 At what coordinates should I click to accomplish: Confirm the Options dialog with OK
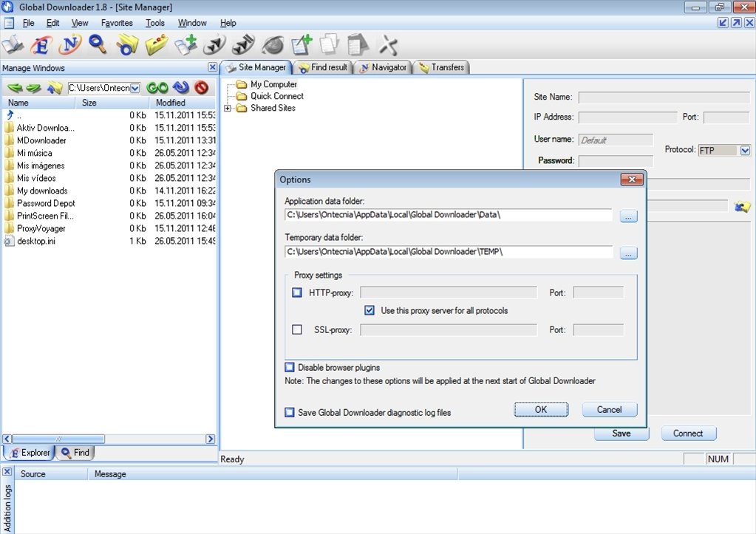click(x=541, y=410)
